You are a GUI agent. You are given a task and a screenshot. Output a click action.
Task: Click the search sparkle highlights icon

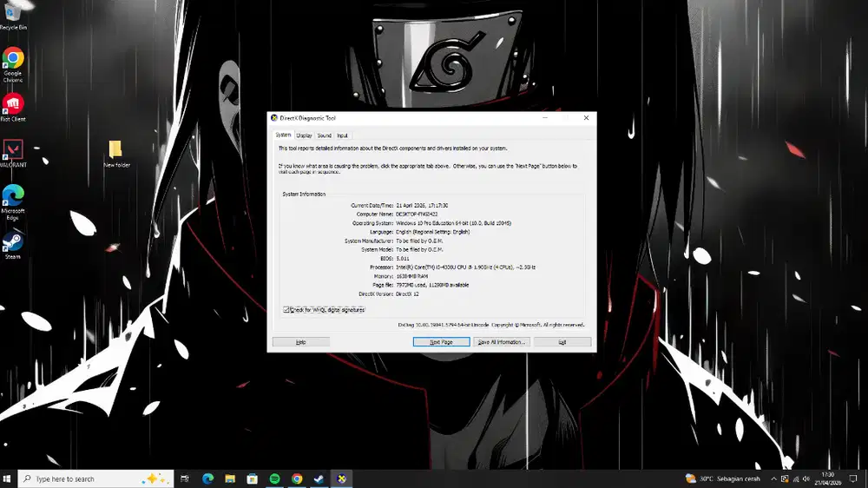[155, 478]
